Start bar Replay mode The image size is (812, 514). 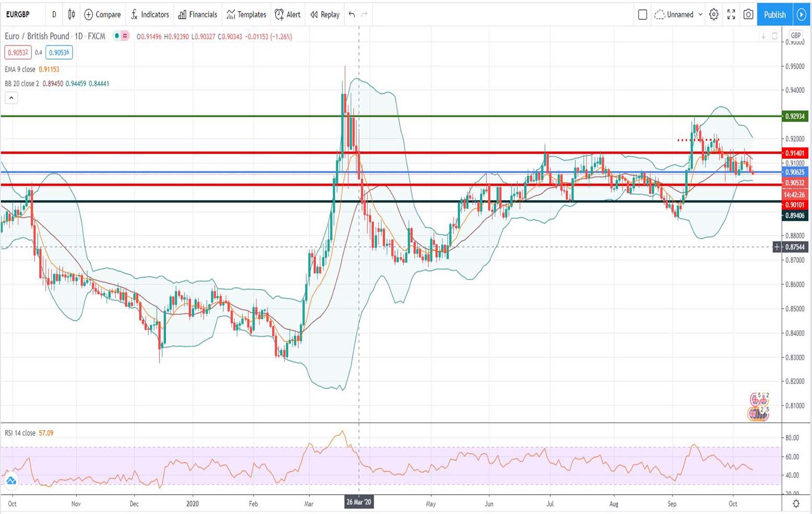point(324,15)
